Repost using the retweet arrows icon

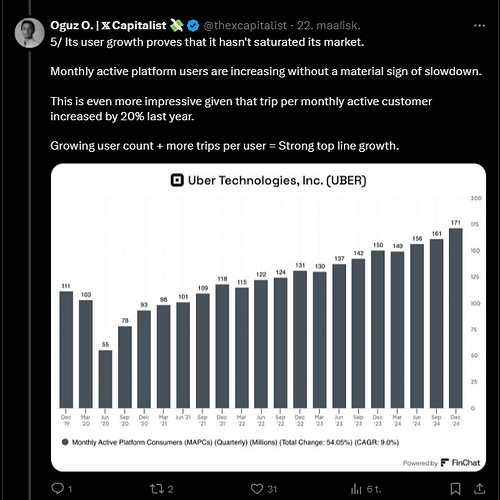pos(156,489)
